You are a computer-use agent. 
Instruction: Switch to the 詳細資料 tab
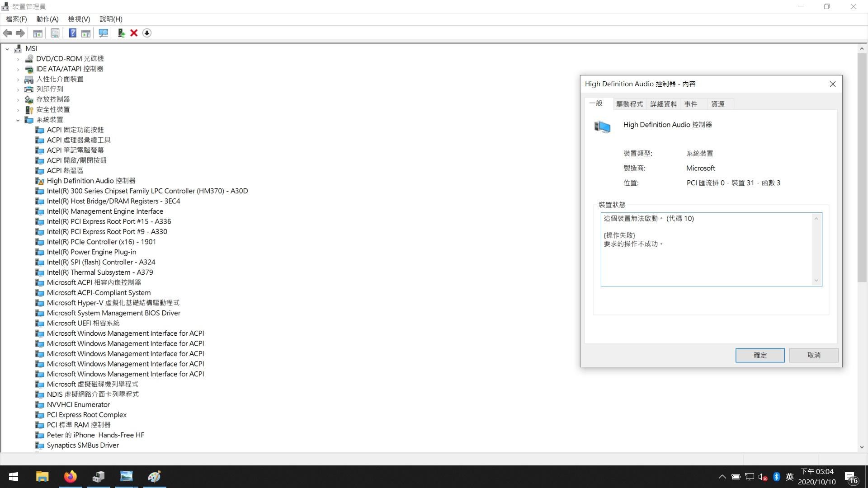pos(663,104)
